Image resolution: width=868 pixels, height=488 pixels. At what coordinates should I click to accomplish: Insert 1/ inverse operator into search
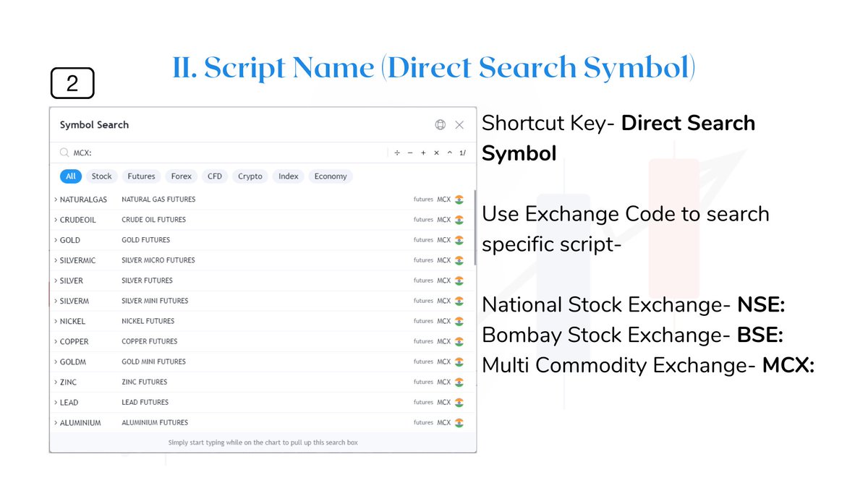point(463,153)
